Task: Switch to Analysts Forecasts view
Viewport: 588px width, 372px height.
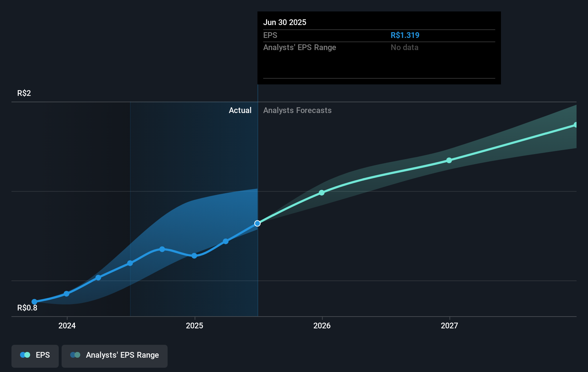Action: tap(297, 110)
